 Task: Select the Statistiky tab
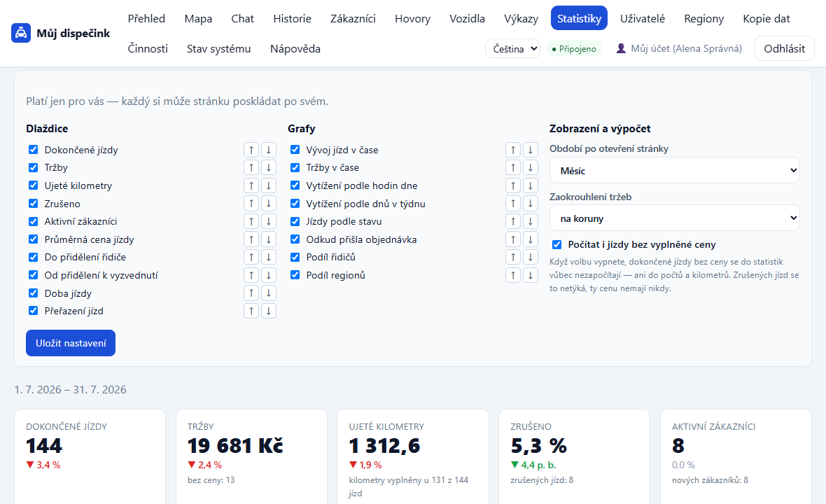pyautogui.click(x=579, y=18)
